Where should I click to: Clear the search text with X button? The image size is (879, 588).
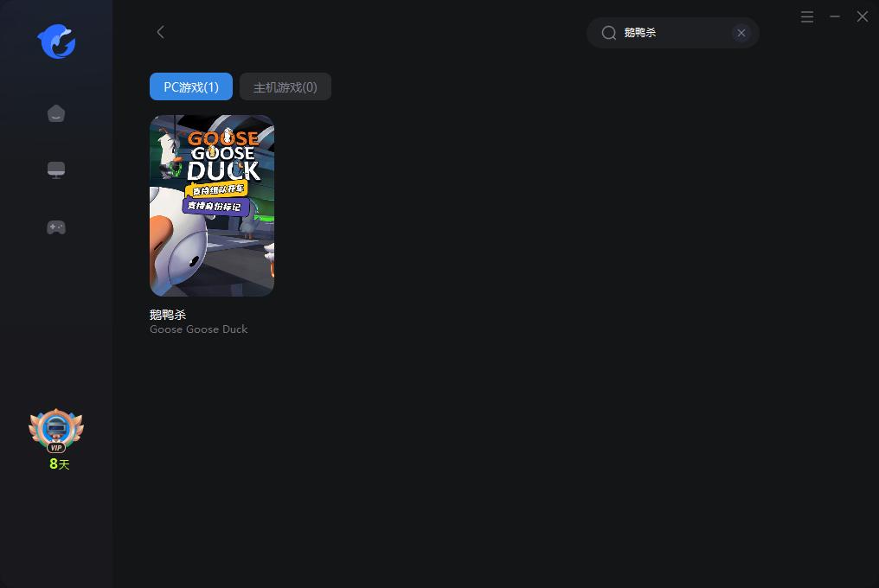pyautogui.click(x=741, y=33)
